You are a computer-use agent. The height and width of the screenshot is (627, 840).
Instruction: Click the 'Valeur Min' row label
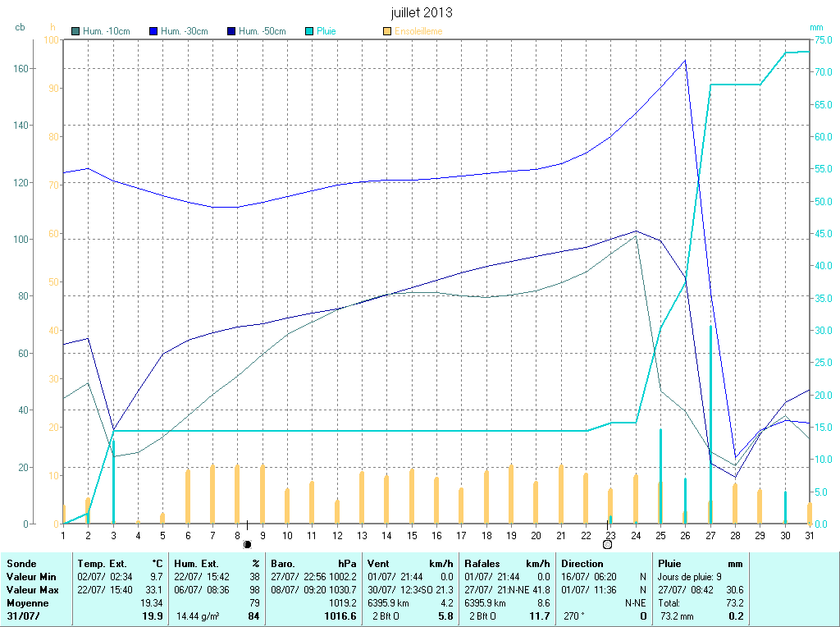(x=30, y=577)
